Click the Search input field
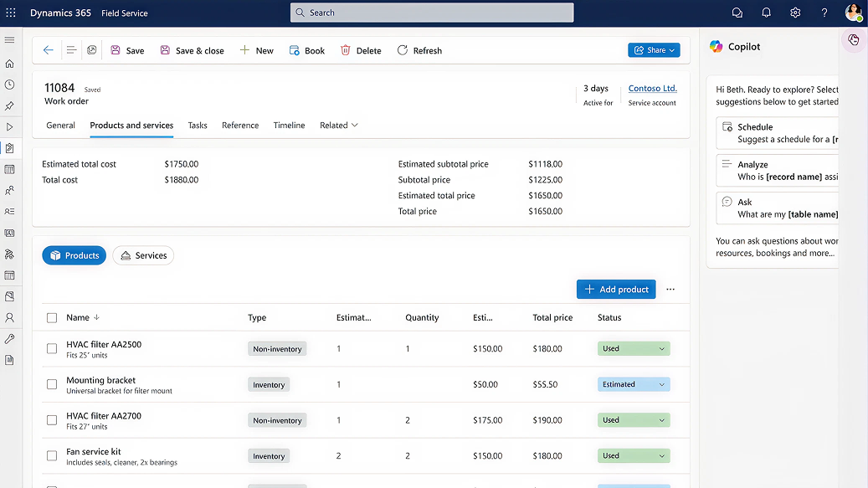 [432, 13]
